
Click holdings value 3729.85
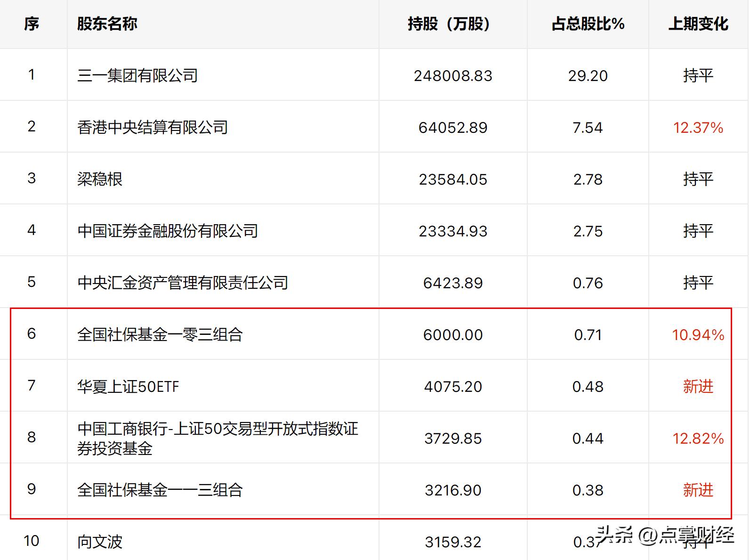click(453, 438)
